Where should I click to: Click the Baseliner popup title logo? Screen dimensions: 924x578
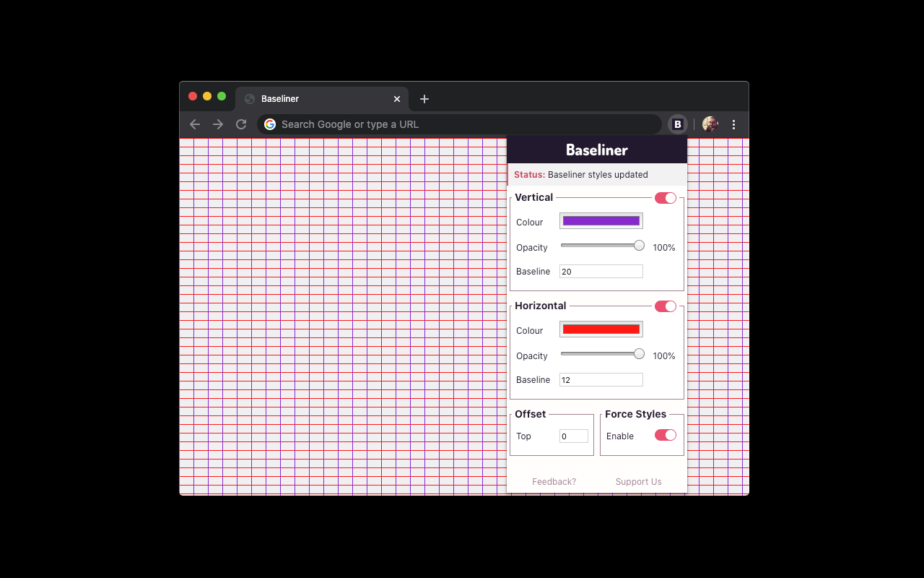[597, 150]
